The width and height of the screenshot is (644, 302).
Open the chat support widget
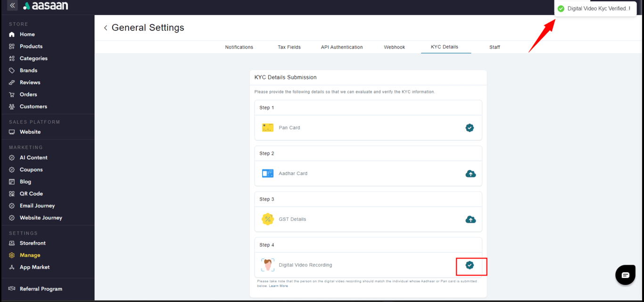tap(625, 275)
